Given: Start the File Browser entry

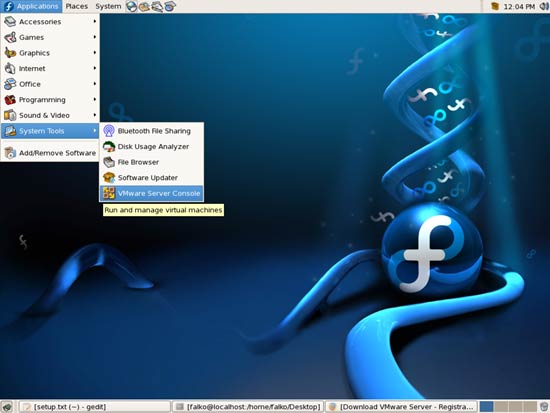Looking at the screenshot, I should [x=152, y=162].
